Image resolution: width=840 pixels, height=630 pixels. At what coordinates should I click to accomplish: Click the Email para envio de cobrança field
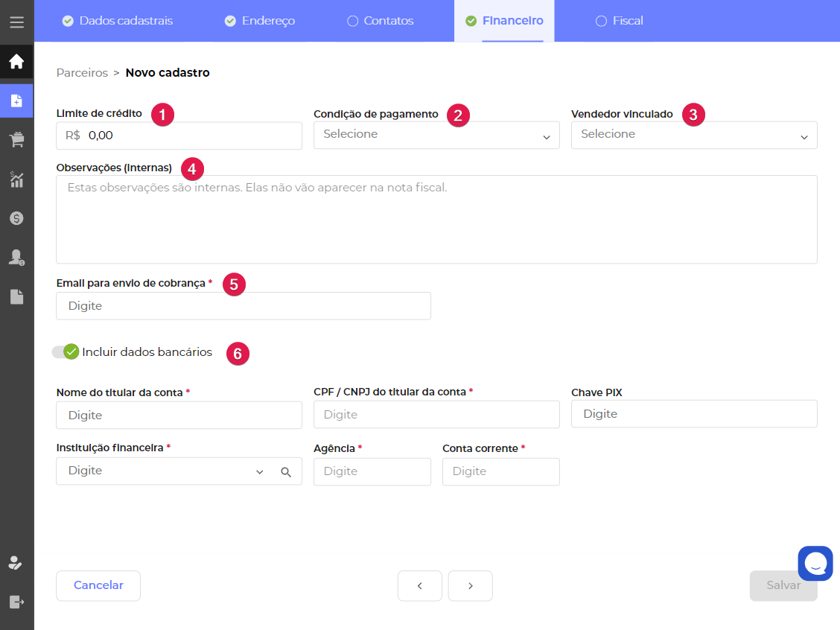pyautogui.click(x=244, y=306)
